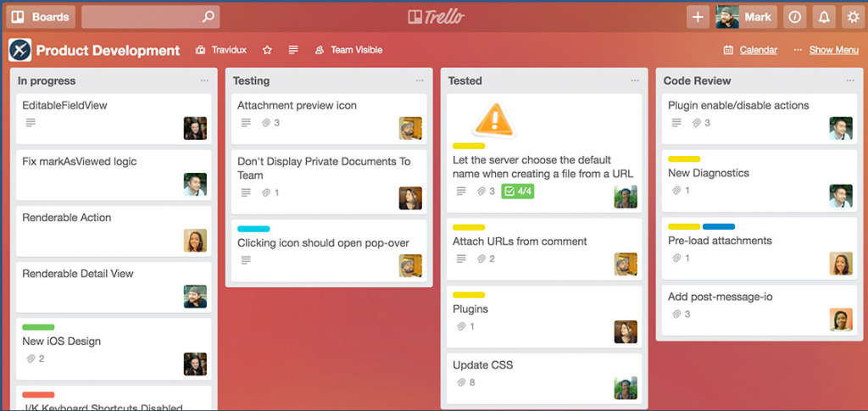Click description icon on Attachment preview icon card
The height and width of the screenshot is (411, 868).
pyautogui.click(x=246, y=123)
